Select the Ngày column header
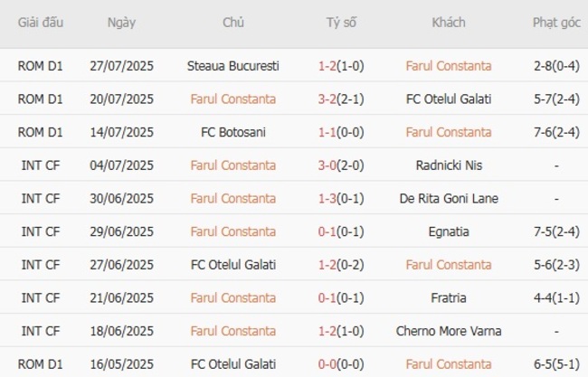This screenshot has width=588, height=377. 121,23
